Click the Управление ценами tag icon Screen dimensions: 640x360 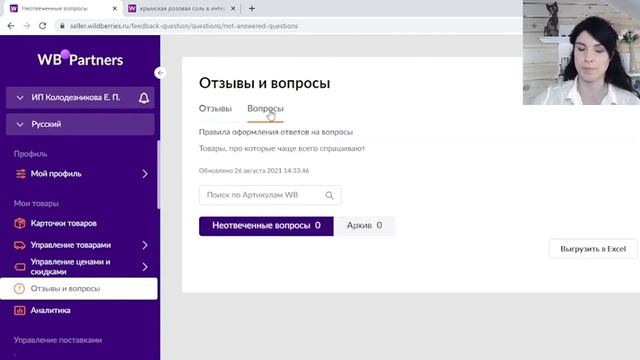pyautogui.click(x=20, y=267)
